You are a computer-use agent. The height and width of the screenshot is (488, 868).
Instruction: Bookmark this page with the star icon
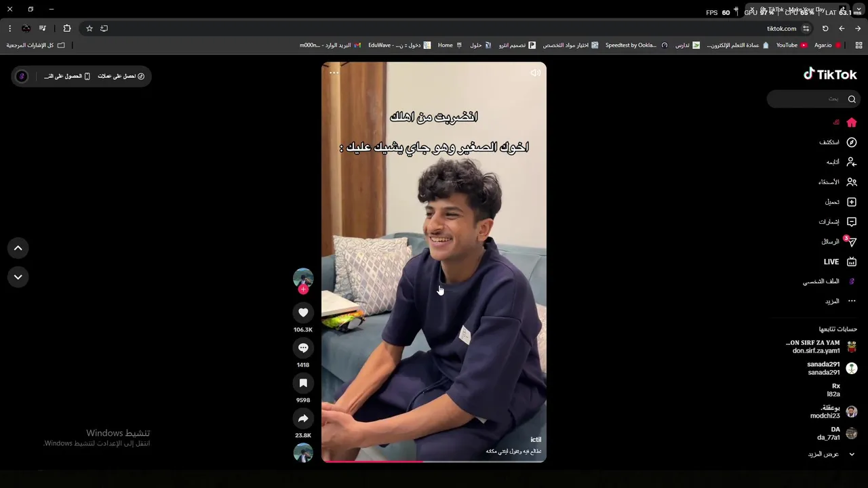89,28
